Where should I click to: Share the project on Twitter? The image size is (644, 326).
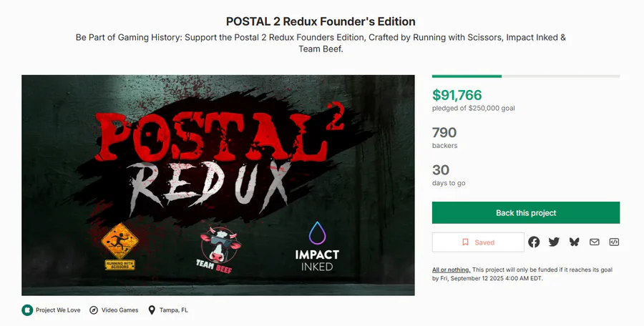554,242
